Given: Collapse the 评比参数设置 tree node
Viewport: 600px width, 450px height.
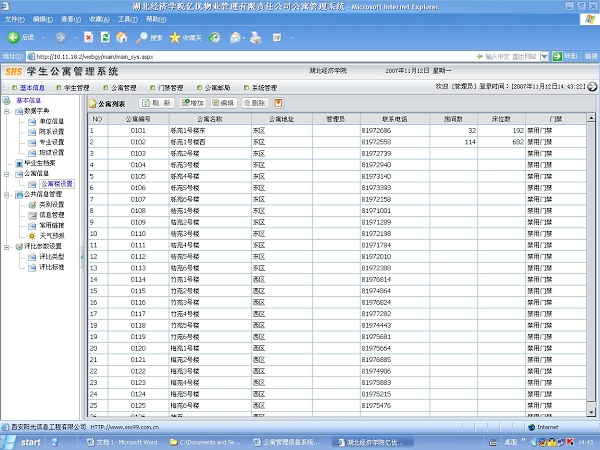Looking at the screenshot, I should coord(9,246).
